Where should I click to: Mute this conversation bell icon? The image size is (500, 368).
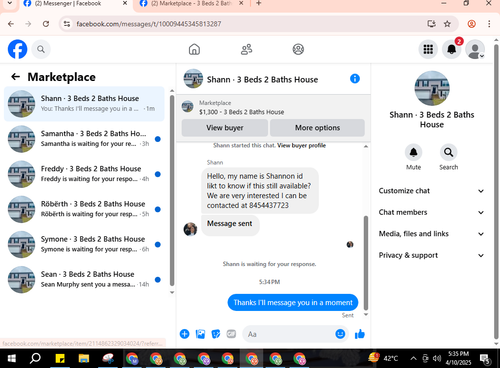point(413,153)
